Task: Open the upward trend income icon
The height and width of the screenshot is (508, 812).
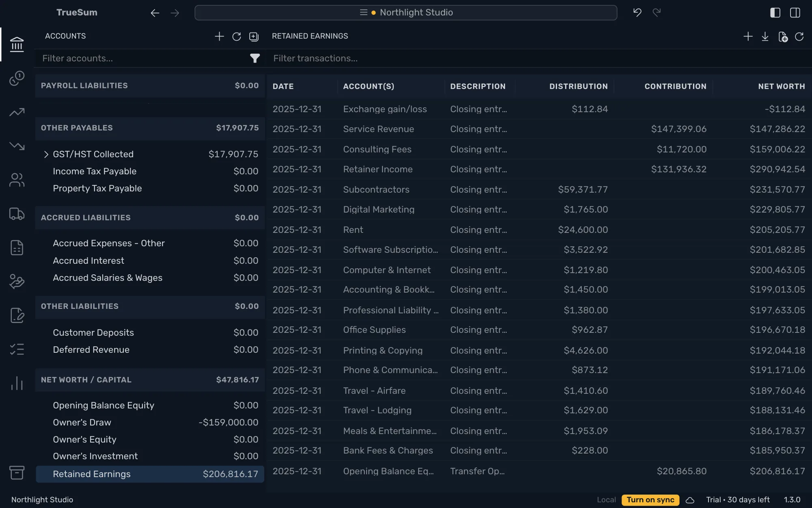Action: pyautogui.click(x=17, y=112)
